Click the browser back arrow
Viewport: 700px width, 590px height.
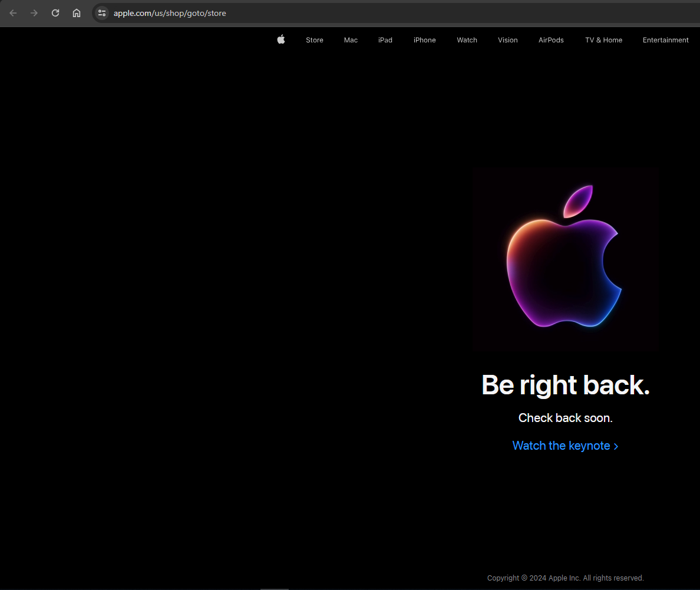pos(13,13)
